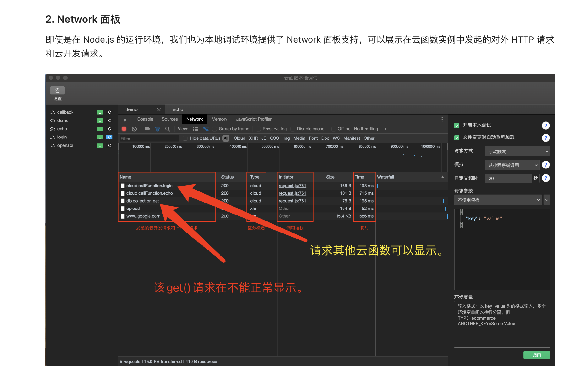This screenshot has height=371, width=588.
Task: Switch to the Sources tab
Action: tap(170, 119)
